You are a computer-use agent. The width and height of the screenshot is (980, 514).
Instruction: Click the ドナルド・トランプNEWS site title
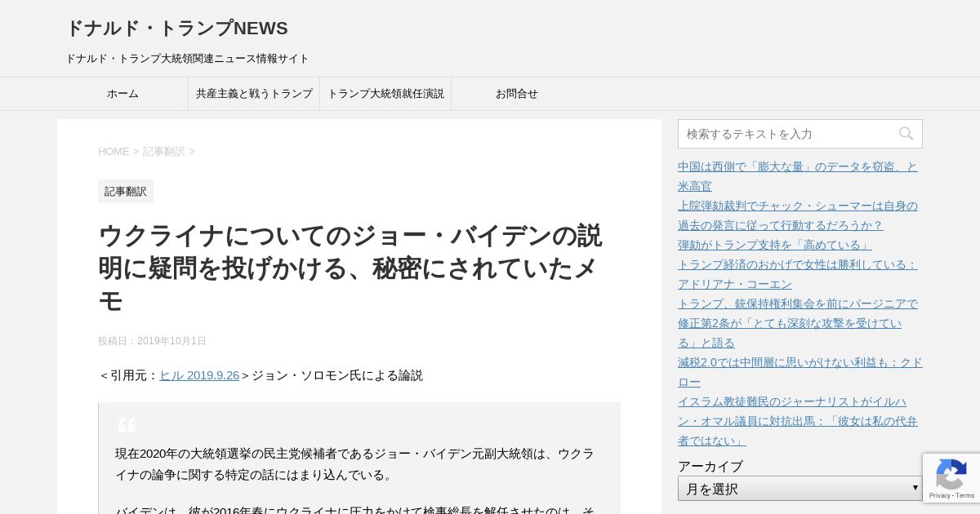pos(176,29)
